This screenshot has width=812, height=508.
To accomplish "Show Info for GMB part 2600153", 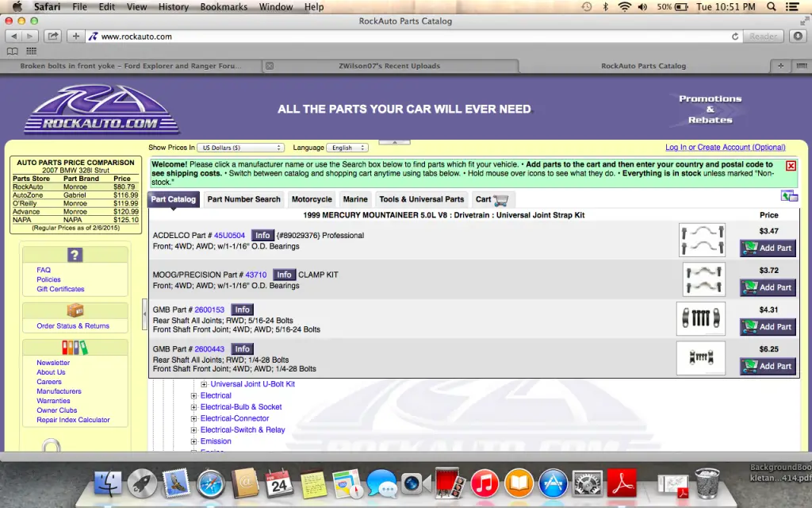I will 243,310.
